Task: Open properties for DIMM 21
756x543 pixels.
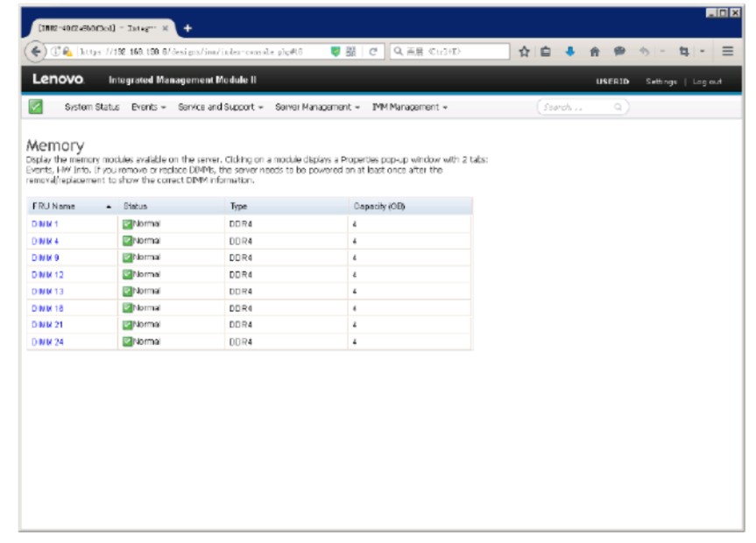Action: click(47, 325)
